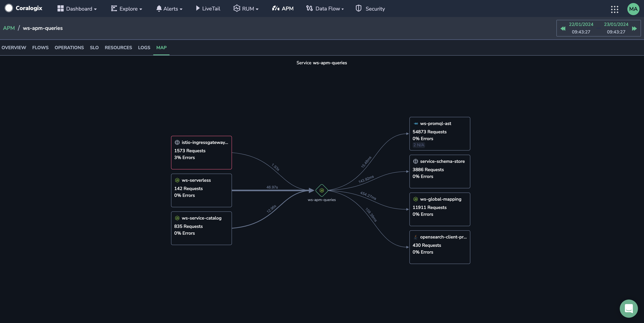The image size is (644, 323).
Task: Expand the RUM dropdown menu
Action: point(246,9)
